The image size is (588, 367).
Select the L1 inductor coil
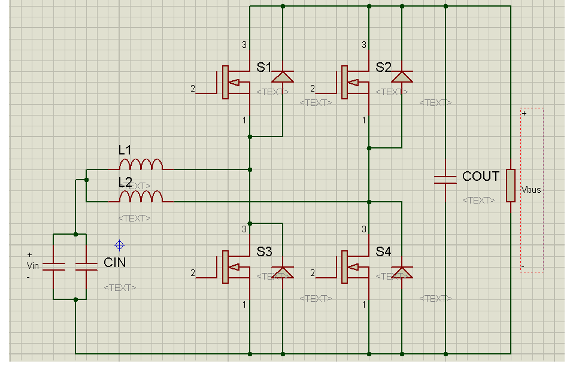pos(141,165)
